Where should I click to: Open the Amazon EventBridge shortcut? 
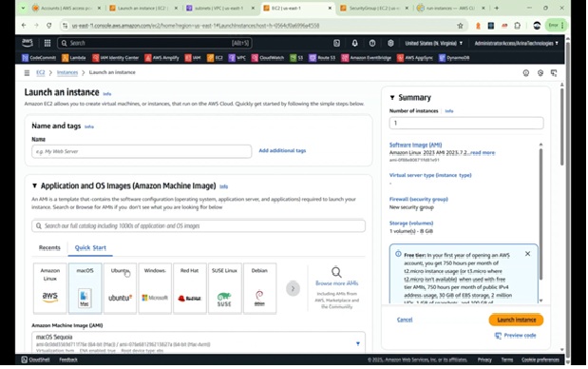coord(367,58)
